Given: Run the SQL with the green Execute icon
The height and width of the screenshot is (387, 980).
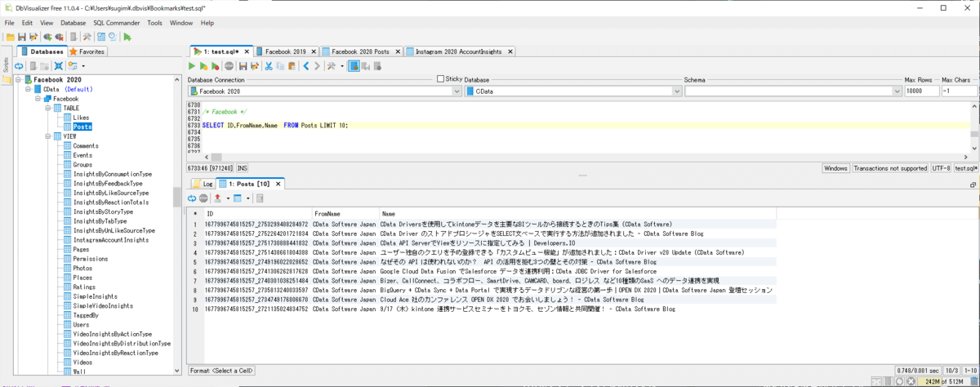Looking at the screenshot, I should (x=193, y=65).
